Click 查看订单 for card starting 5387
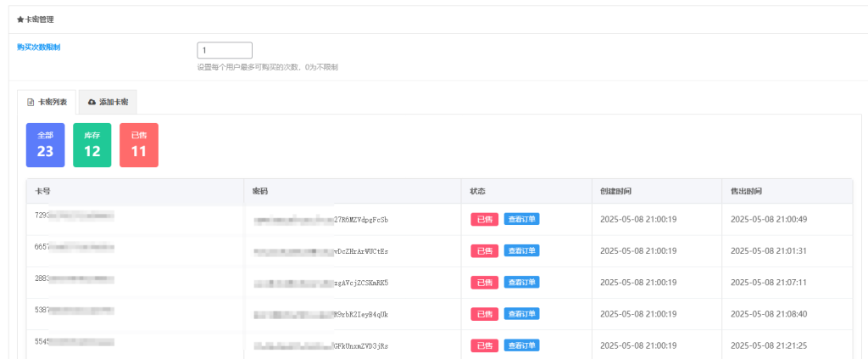 tap(522, 314)
